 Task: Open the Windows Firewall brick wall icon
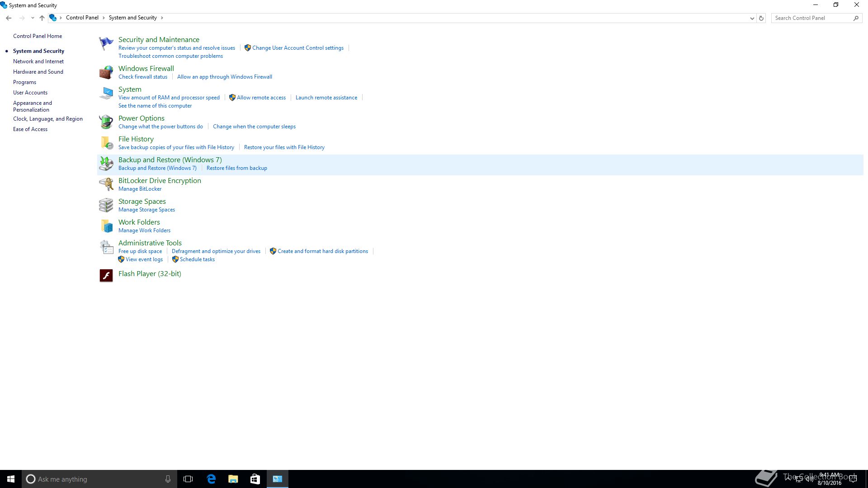pos(106,72)
